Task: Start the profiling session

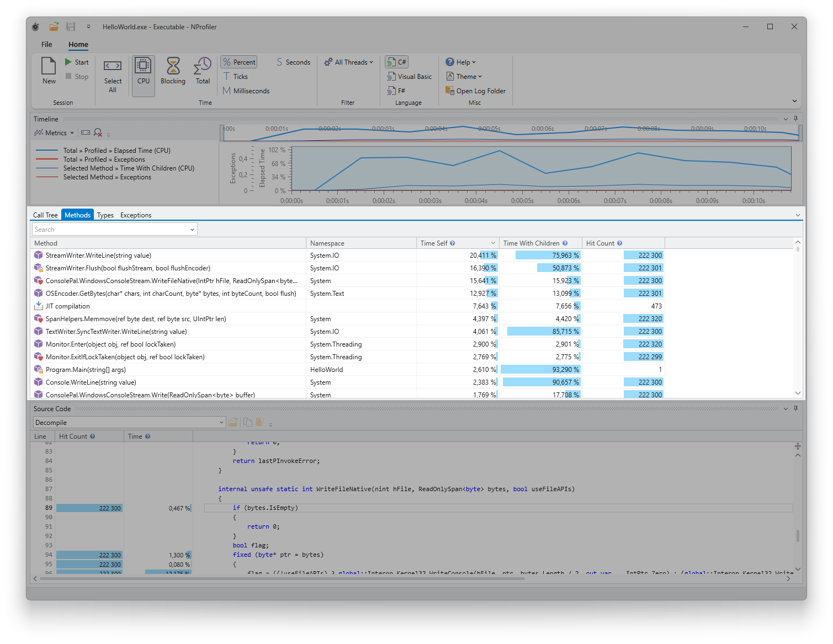Action: click(76, 62)
